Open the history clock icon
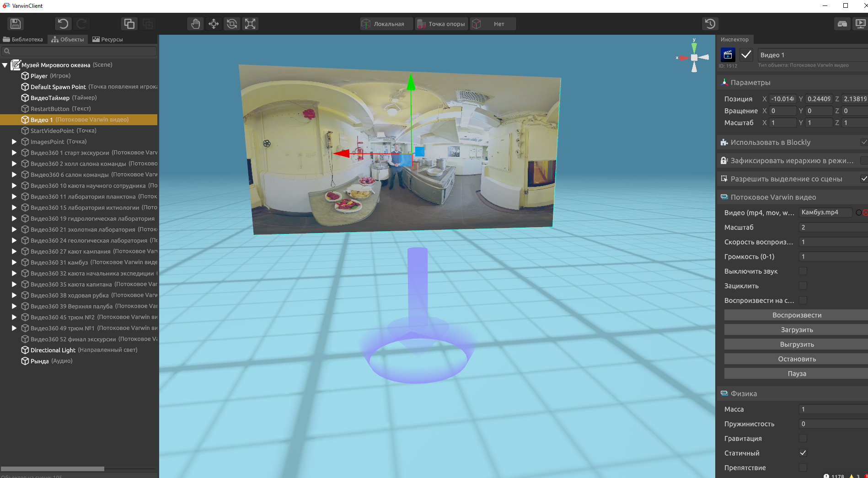 click(x=710, y=24)
